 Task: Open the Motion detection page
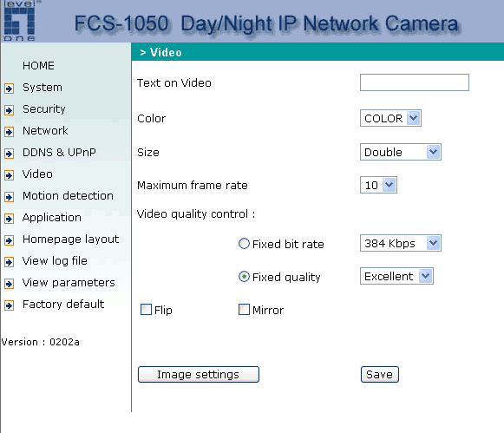(68, 196)
